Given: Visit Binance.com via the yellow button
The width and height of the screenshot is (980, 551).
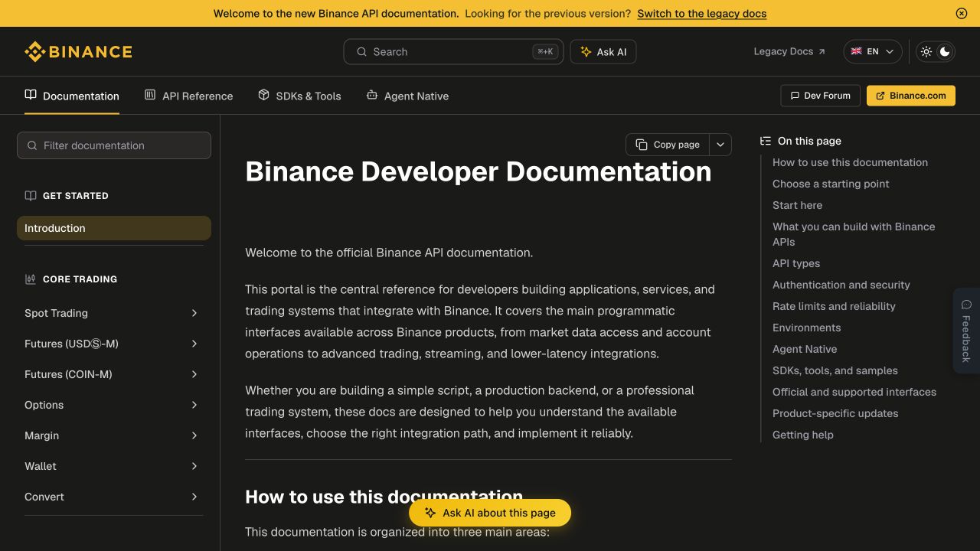Looking at the screenshot, I should [x=911, y=96].
